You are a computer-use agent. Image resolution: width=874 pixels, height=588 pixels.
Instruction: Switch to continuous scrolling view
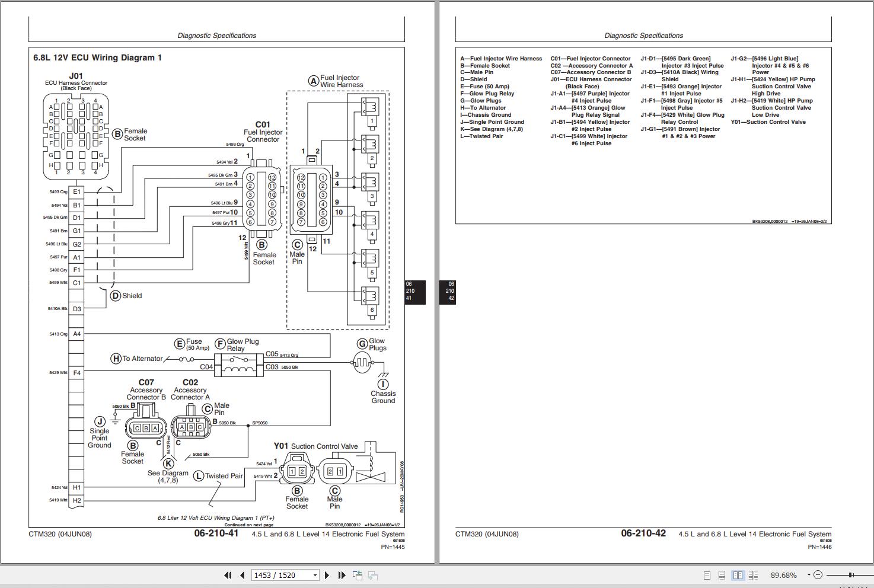tap(722, 575)
